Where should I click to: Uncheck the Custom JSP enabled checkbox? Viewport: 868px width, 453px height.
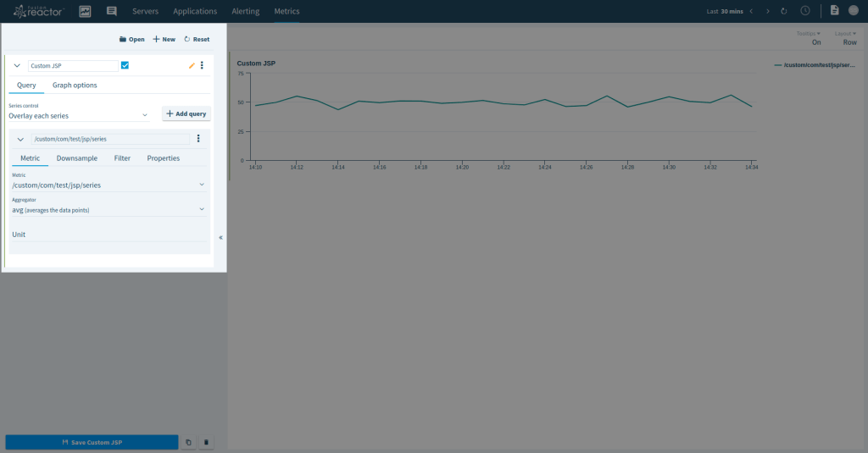click(125, 65)
